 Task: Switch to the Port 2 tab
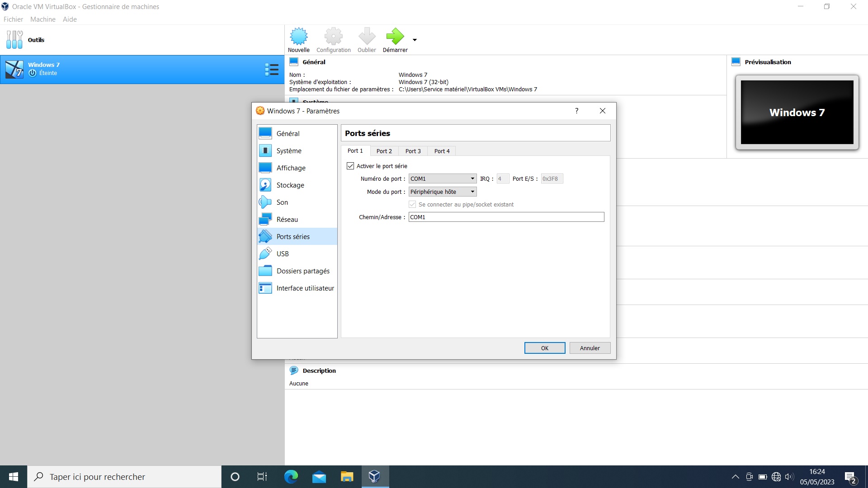(384, 151)
